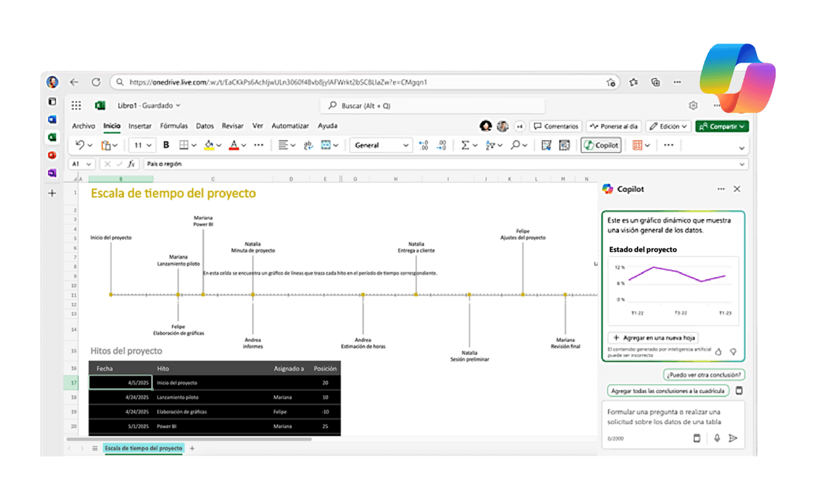
Task: Open the Insertar ribbon tab
Action: coord(140,126)
